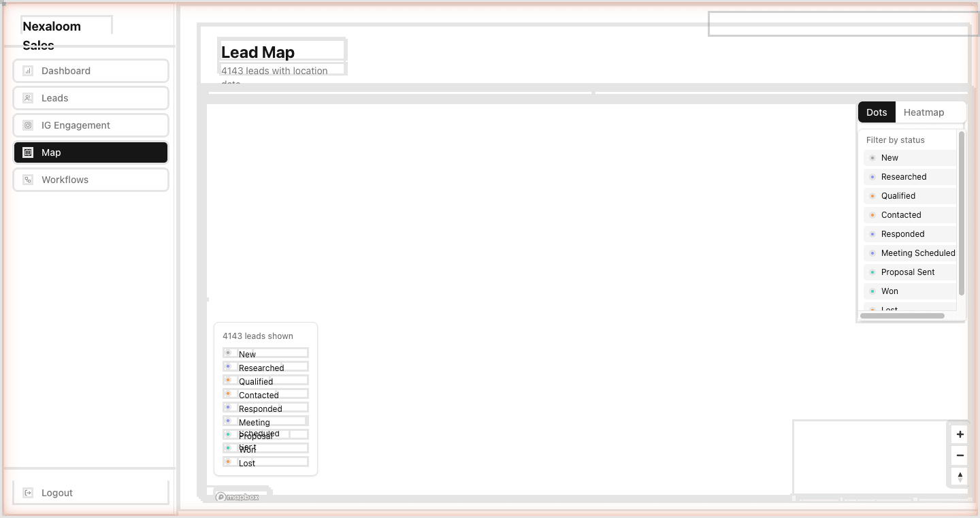The image size is (980, 518).
Task: Click the Proposal Sent filter entry
Action: [908, 272]
